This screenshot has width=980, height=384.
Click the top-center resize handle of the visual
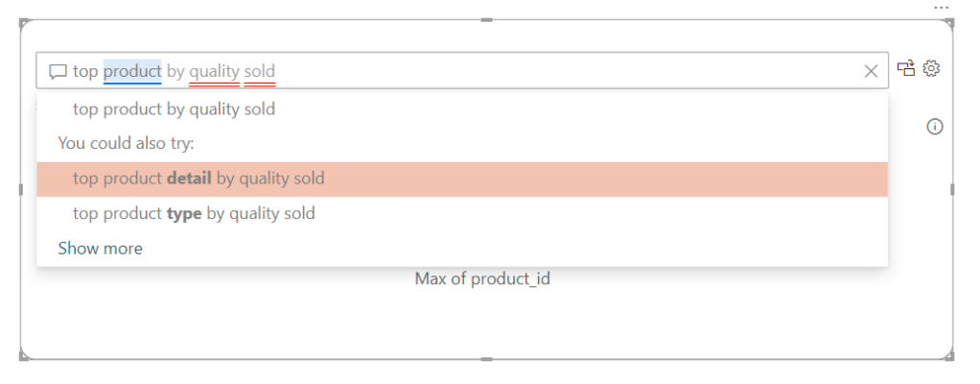click(487, 20)
